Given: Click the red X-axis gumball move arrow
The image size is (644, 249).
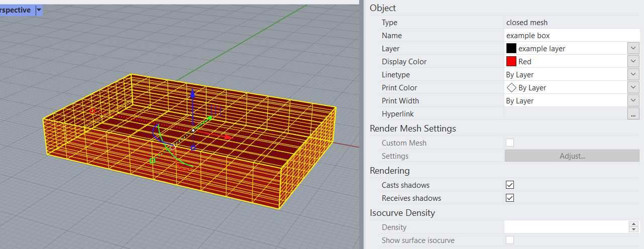Looking at the screenshot, I should [x=227, y=137].
